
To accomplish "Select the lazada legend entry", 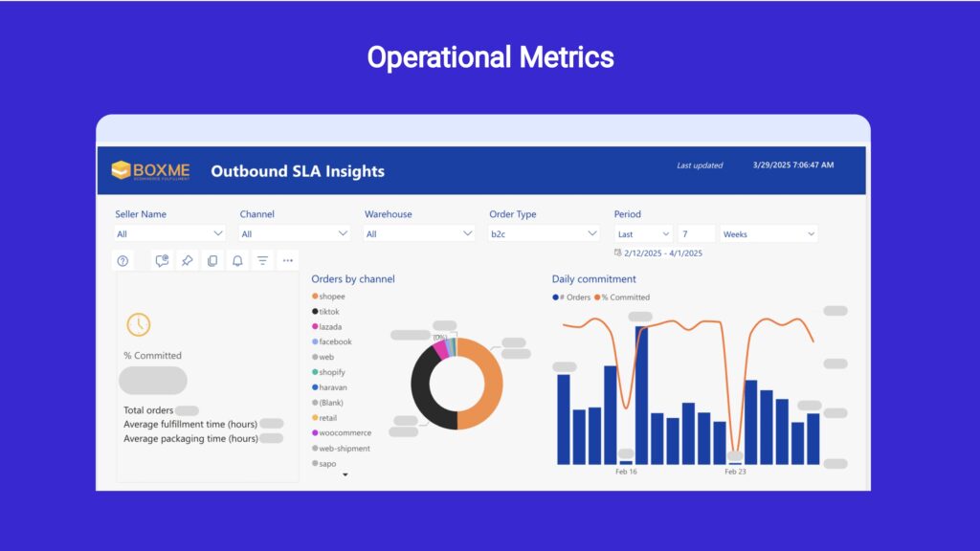I will 329,327.
